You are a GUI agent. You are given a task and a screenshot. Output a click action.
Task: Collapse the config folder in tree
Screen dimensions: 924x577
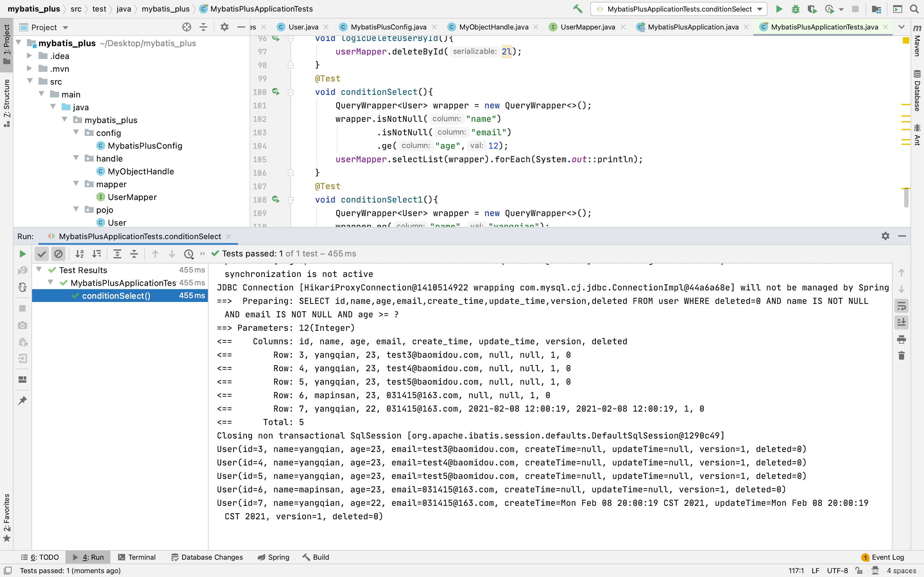(x=76, y=132)
